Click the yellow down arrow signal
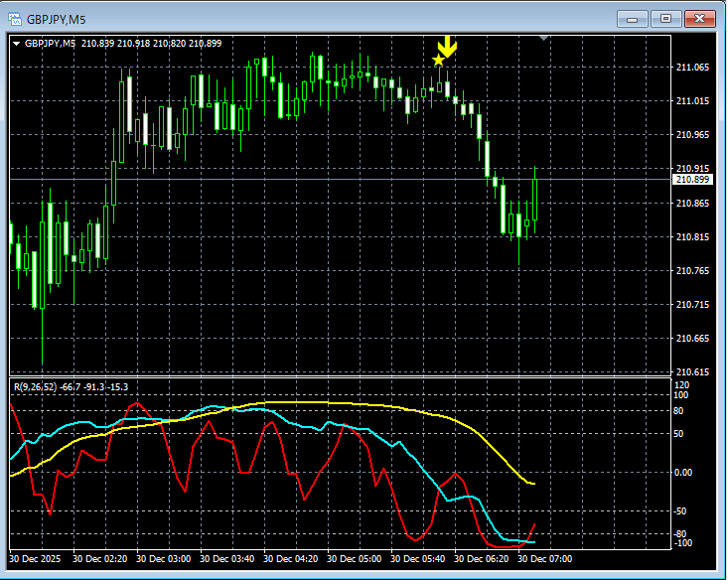 [448, 47]
